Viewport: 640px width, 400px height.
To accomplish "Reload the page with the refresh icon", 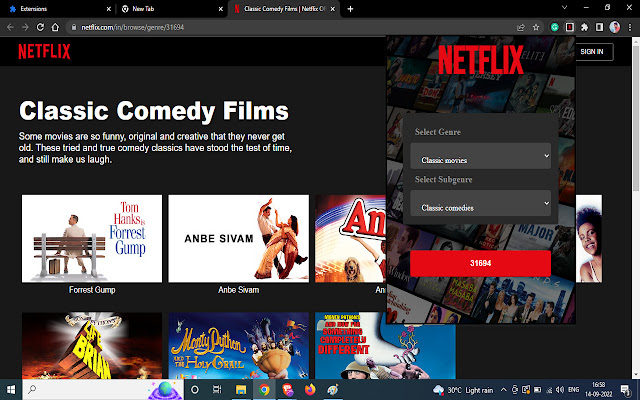I will [40, 27].
